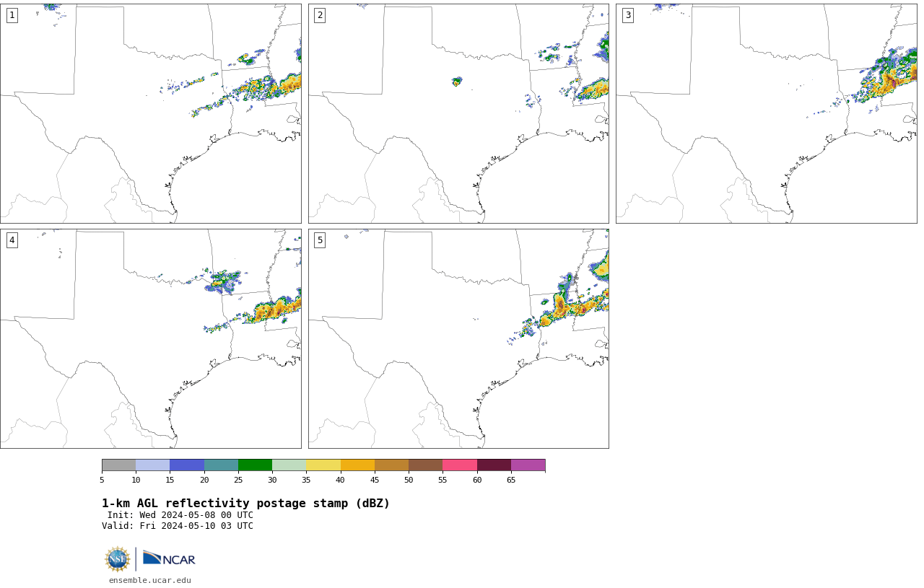
Task: Select the blue 15-20 dBZ swatch
Action: [x=187, y=465]
